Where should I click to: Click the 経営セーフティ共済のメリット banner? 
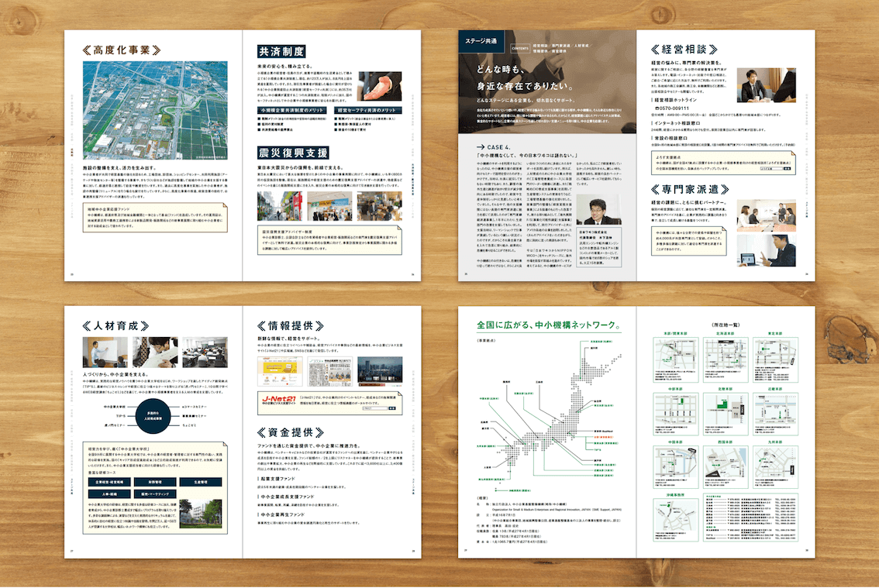point(368,111)
